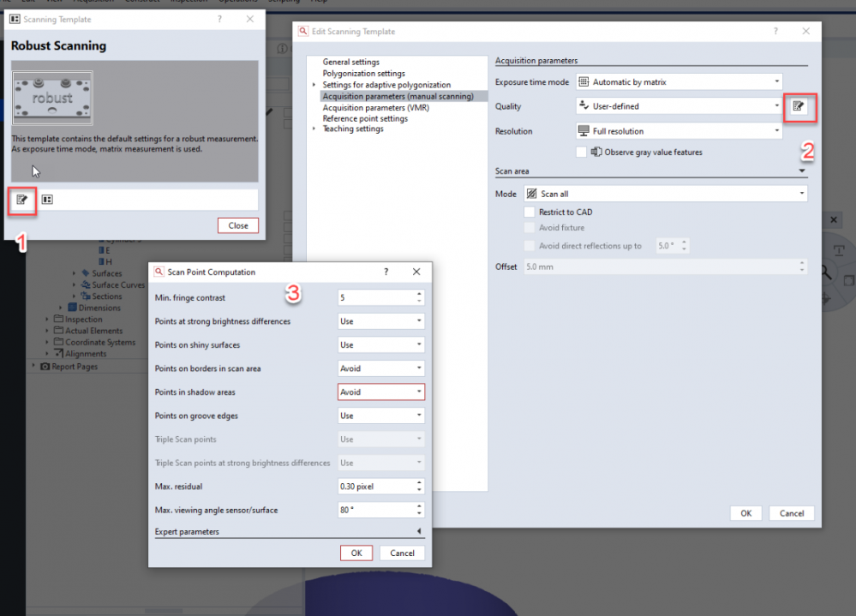Toggle Avoid fixture checkbox

(529, 228)
